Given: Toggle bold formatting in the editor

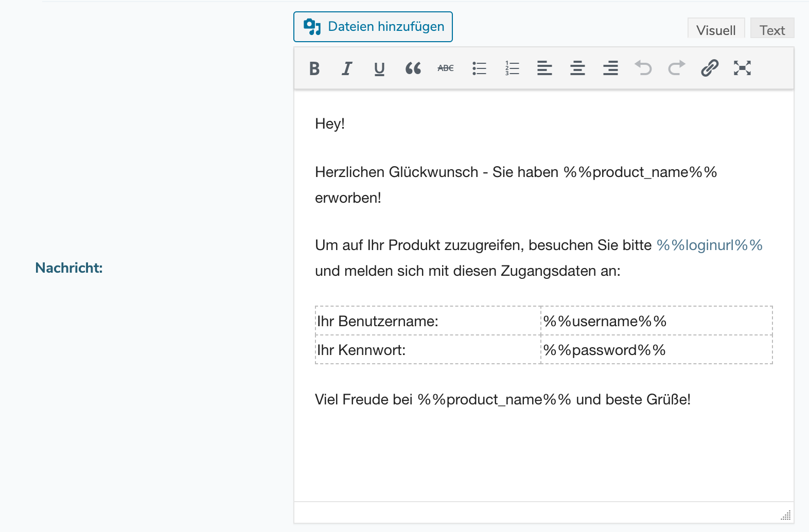Looking at the screenshot, I should [314, 68].
